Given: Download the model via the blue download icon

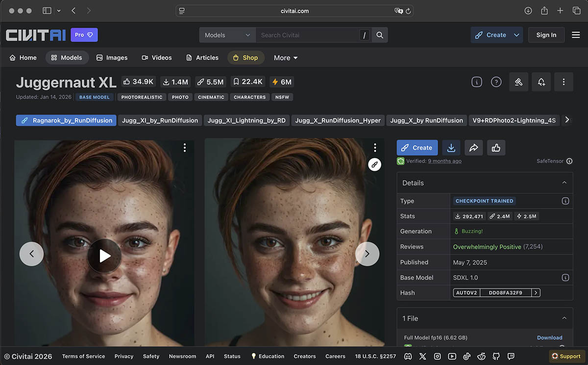Looking at the screenshot, I should [451, 148].
